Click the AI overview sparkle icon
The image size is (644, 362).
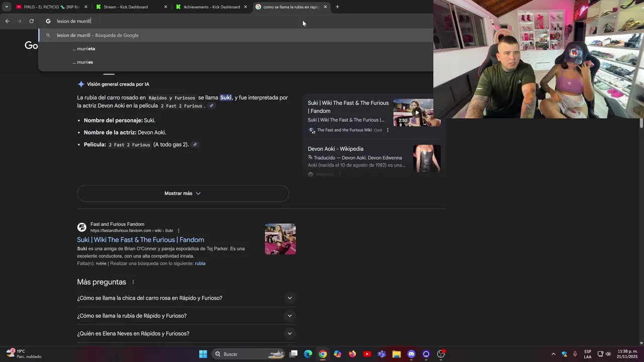[80, 84]
